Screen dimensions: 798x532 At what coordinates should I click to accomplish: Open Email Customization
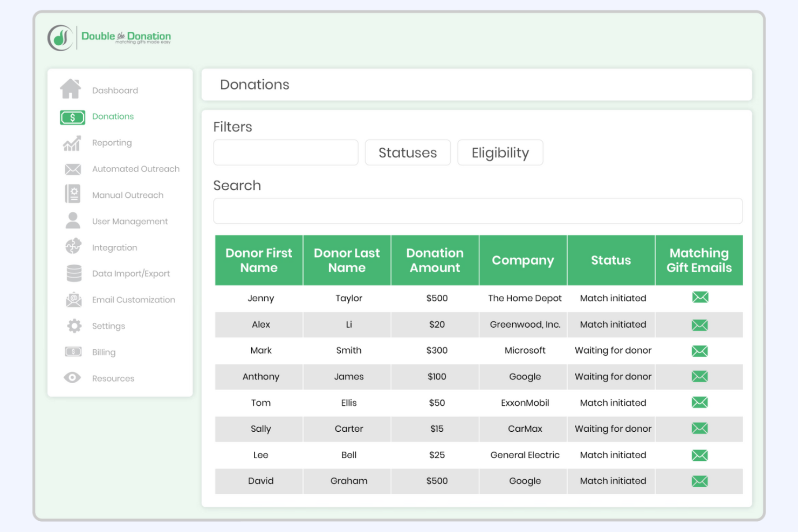pyautogui.click(x=134, y=300)
